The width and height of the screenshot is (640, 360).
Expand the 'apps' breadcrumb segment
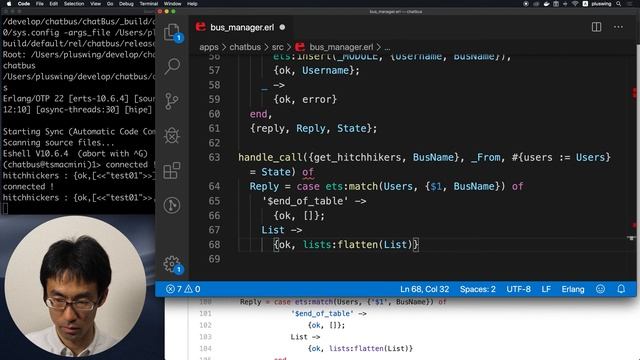click(209, 47)
